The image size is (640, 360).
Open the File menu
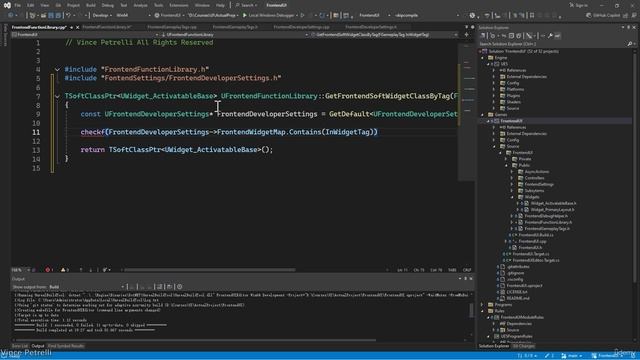18,5
